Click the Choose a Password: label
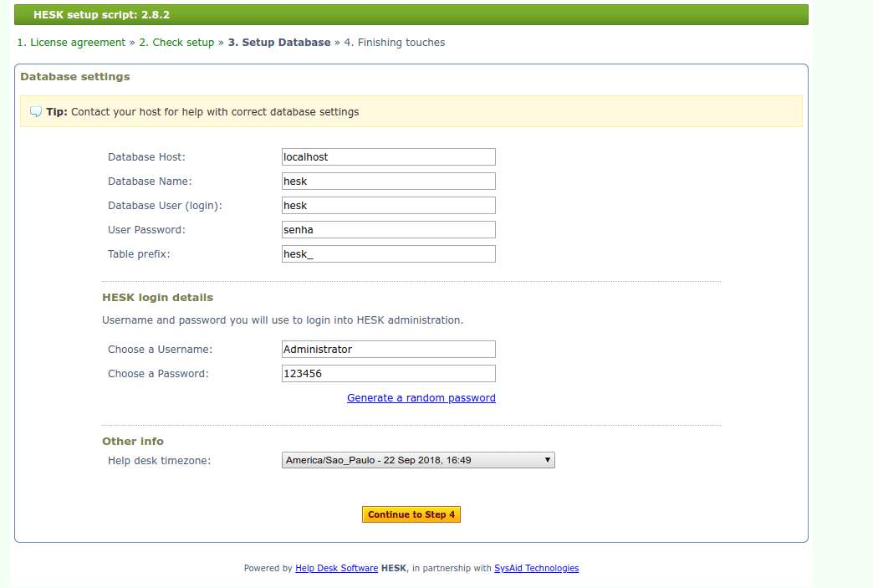Image resolution: width=873 pixels, height=588 pixels. (158, 374)
